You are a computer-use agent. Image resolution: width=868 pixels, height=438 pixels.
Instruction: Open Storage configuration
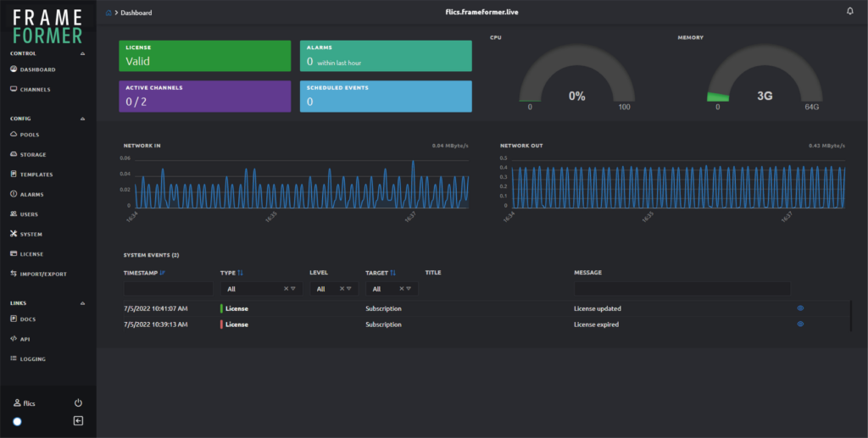click(28, 154)
